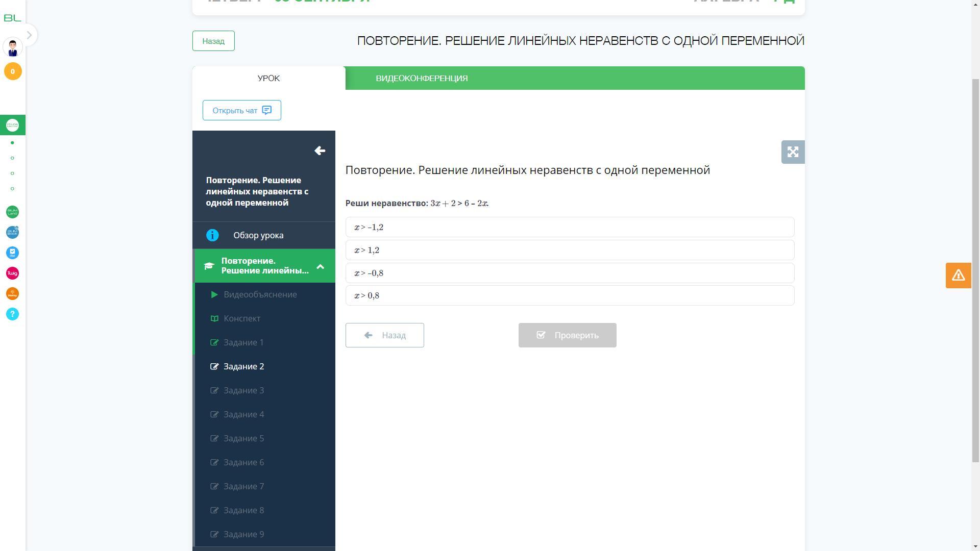The image size is (980, 551).
Task: Select answer x > 0,8
Action: (570, 295)
